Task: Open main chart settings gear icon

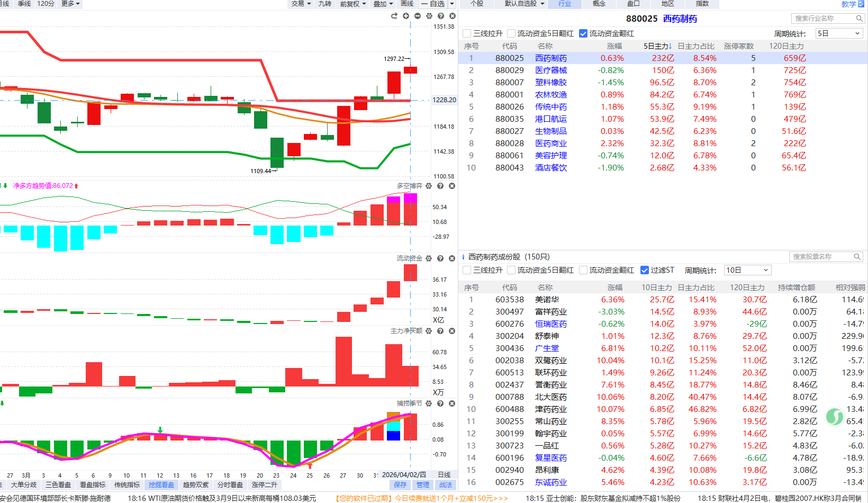Action: (x=429, y=16)
